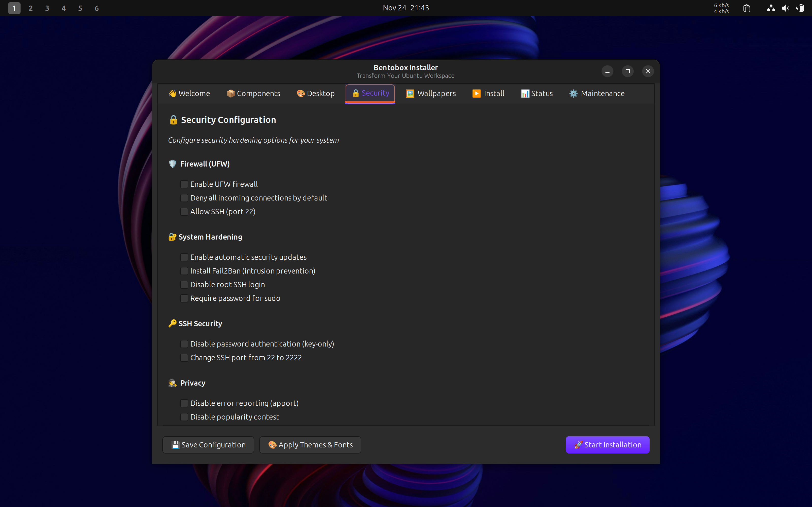Maximize the Bentobox Installer window
Screen dimensions: 812x507
pos(628,71)
